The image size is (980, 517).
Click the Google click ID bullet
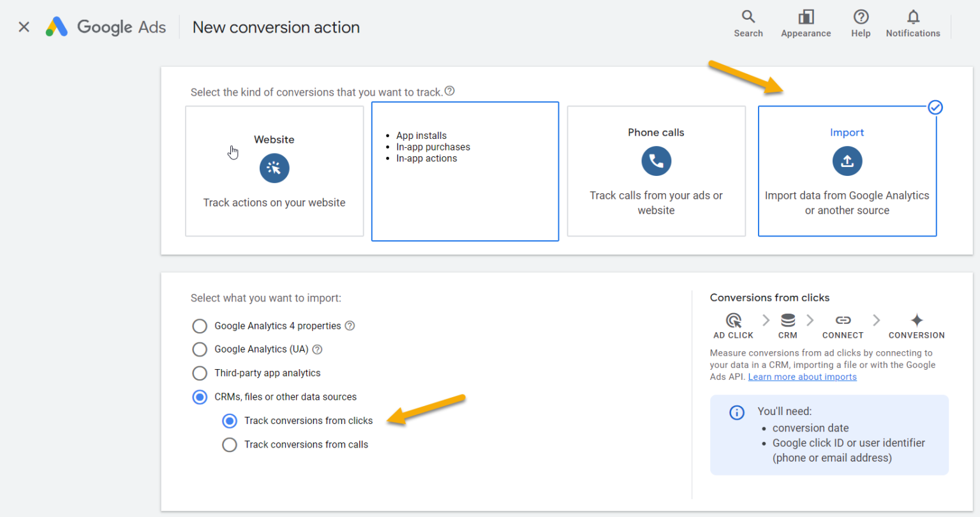pyautogui.click(x=849, y=450)
